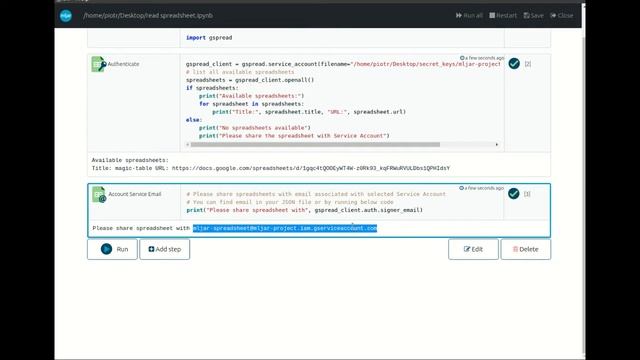
Task: Click the highlighted service account email
Action: tap(285, 228)
